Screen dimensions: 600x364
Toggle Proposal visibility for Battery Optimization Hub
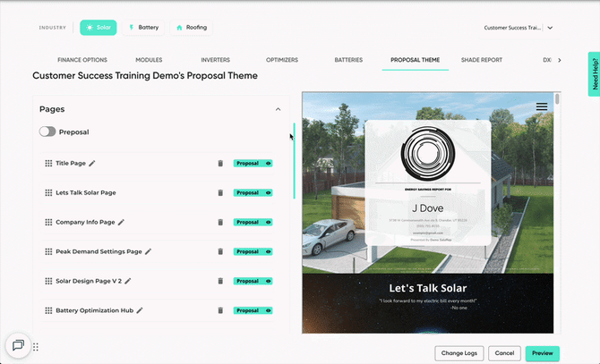tap(253, 310)
